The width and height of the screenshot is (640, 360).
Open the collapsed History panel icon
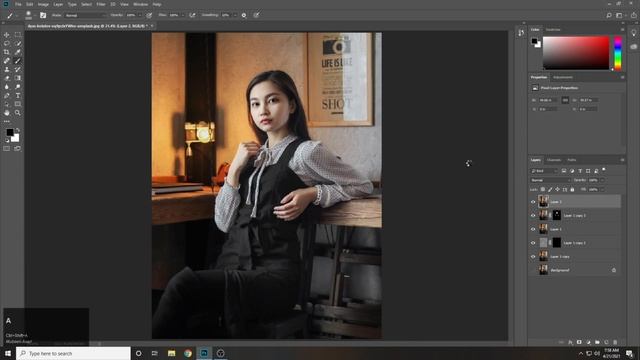click(521, 33)
